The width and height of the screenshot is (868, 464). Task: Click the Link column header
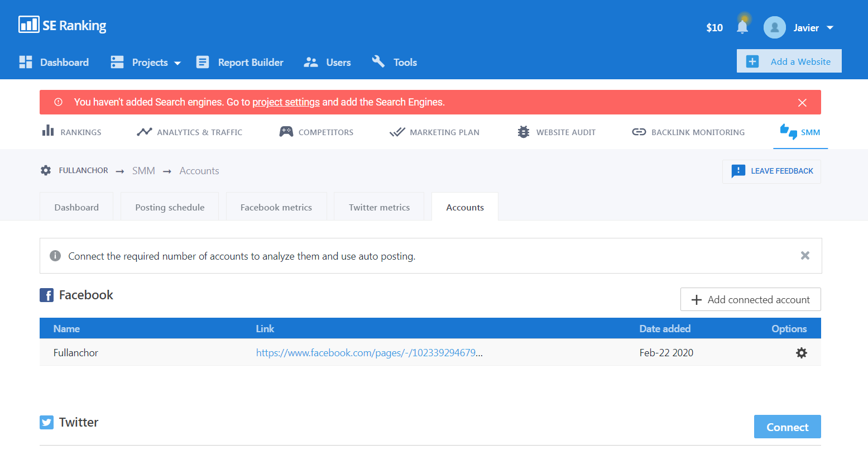[x=265, y=329]
